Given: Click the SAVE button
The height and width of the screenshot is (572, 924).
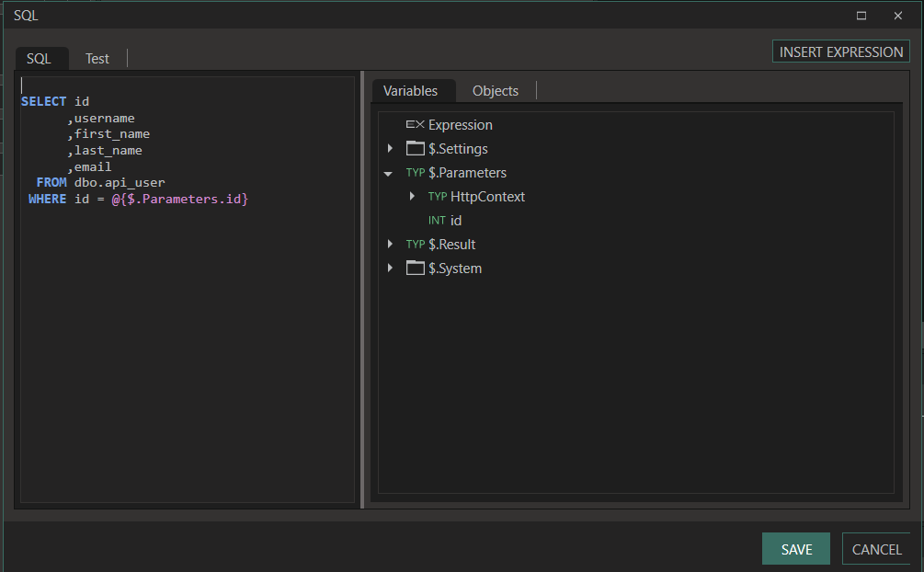Looking at the screenshot, I should point(796,549).
